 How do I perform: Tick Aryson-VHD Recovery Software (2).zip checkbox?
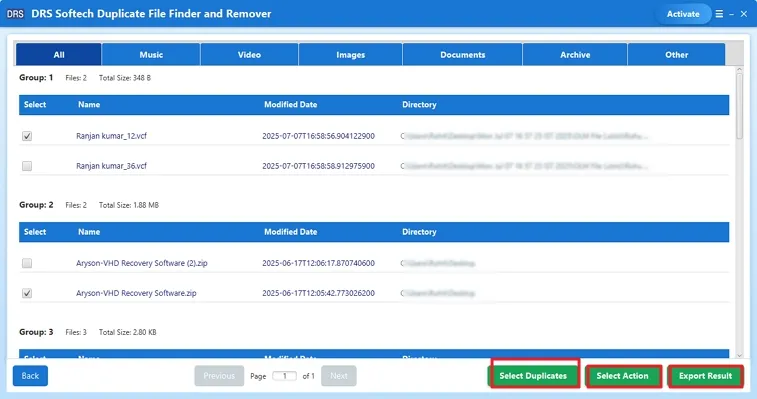coord(27,263)
